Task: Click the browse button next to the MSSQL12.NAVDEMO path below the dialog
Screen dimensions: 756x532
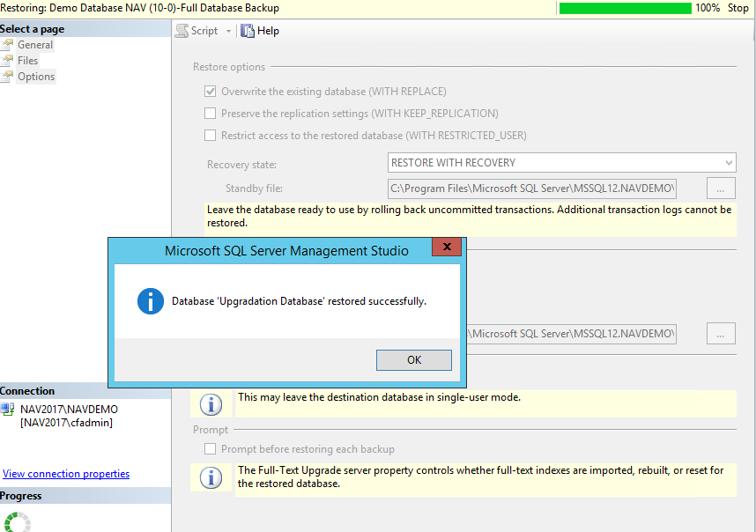Action: 721,334
